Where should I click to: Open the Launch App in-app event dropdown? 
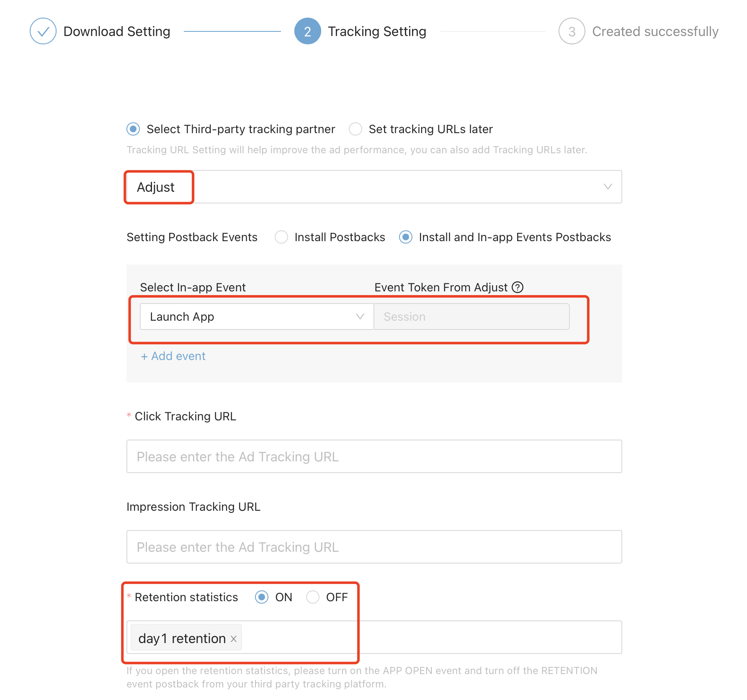click(x=257, y=317)
